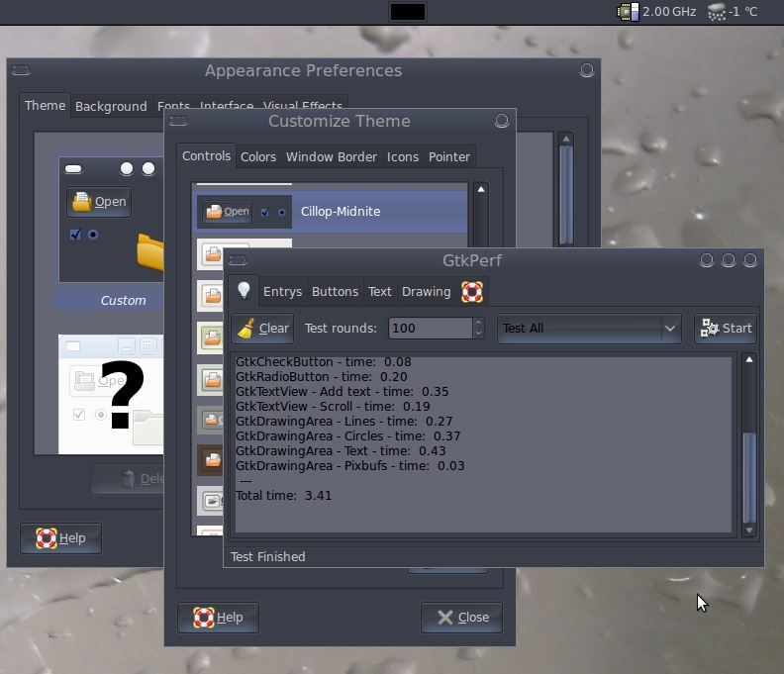Click the weather applet icon in top panel
784x674 pixels.
coord(717,12)
